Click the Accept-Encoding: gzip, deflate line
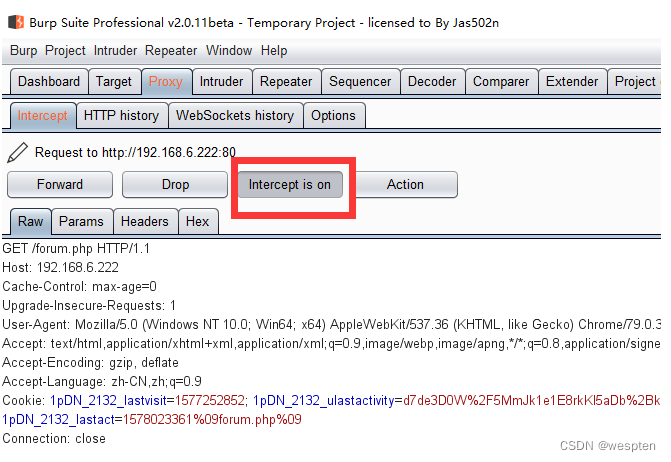This screenshot has width=671, height=462. coord(90,363)
